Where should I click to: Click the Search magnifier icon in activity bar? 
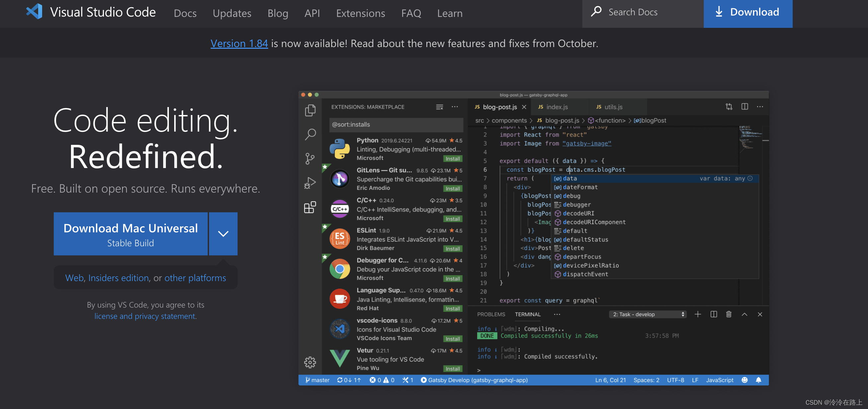pyautogui.click(x=310, y=134)
